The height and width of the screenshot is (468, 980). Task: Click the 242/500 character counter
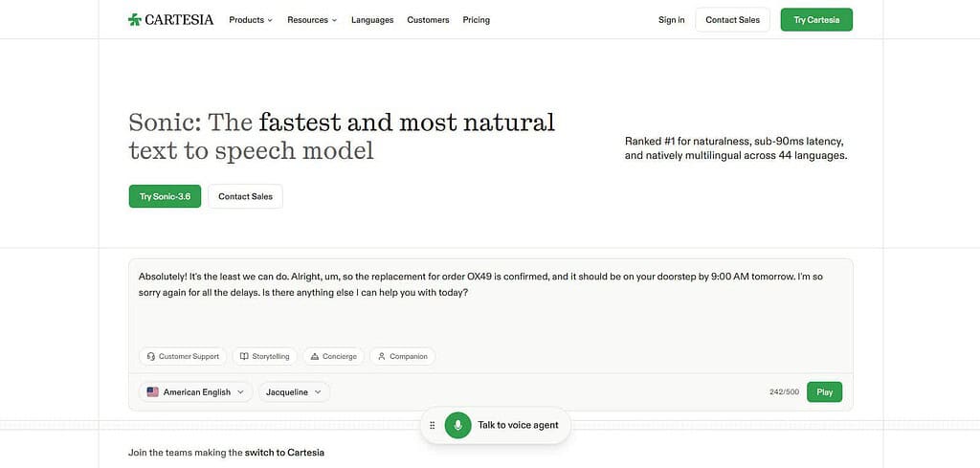click(x=784, y=392)
